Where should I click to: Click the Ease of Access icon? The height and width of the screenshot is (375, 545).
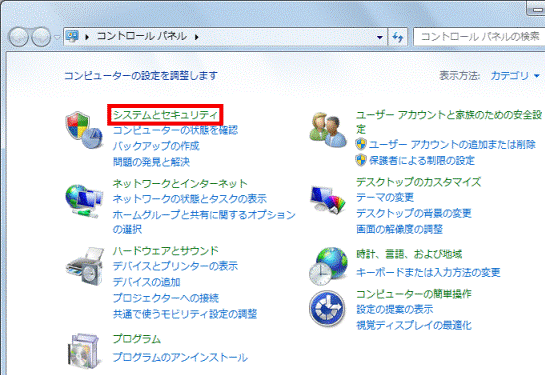pyautogui.click(x=327, y=309)
